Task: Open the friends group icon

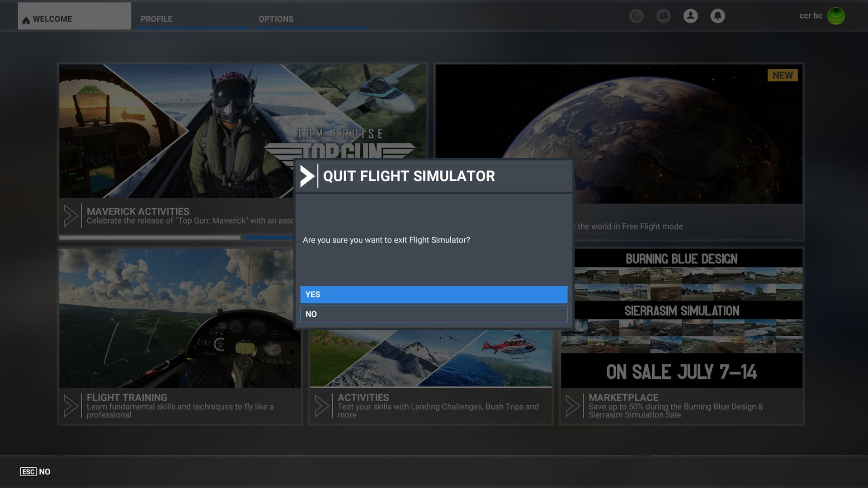Action: point(663,16)
